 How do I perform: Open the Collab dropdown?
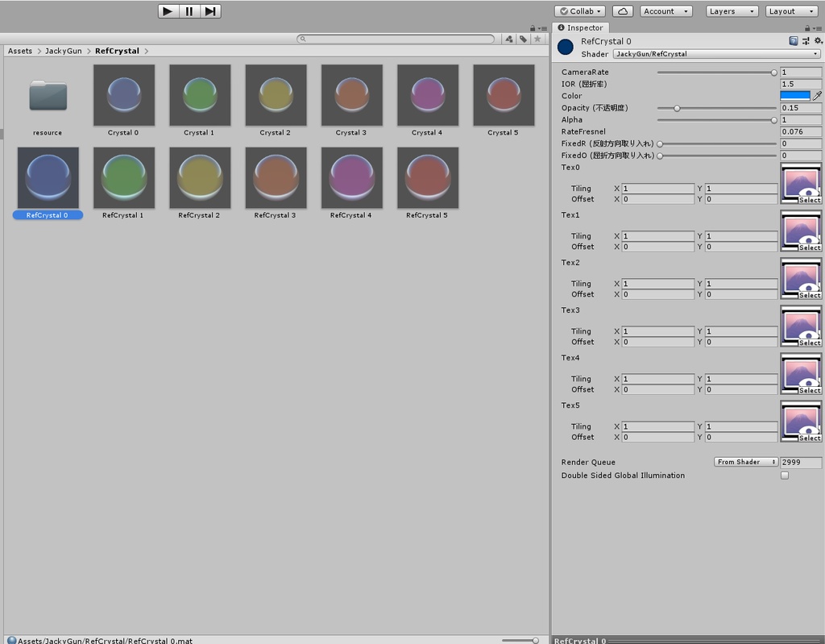click(x=580, y=11)
